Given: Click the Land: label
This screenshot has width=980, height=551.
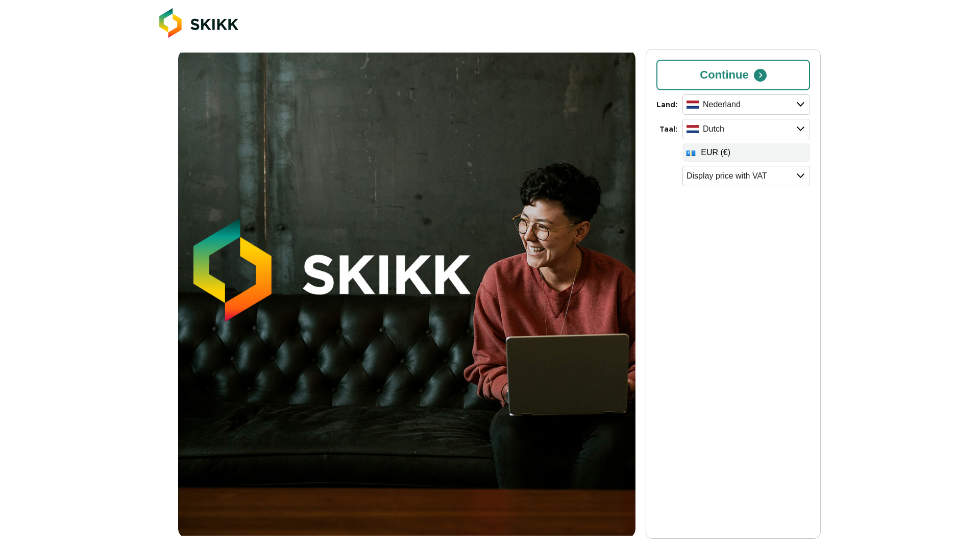Looking at the screenshot, I should click(x=667, y=105).
